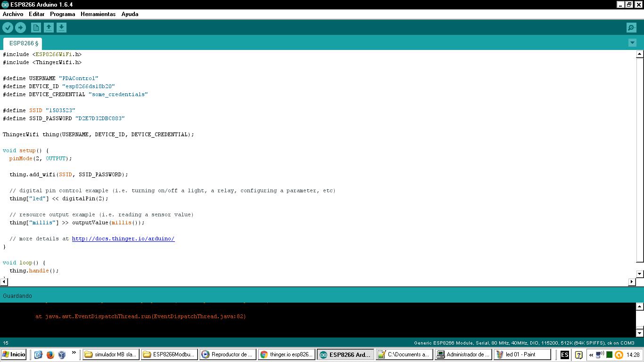
Task: Launch VirtualBox cube icon in quick launch
Action: pyautogui.click(x=62, y=354)
